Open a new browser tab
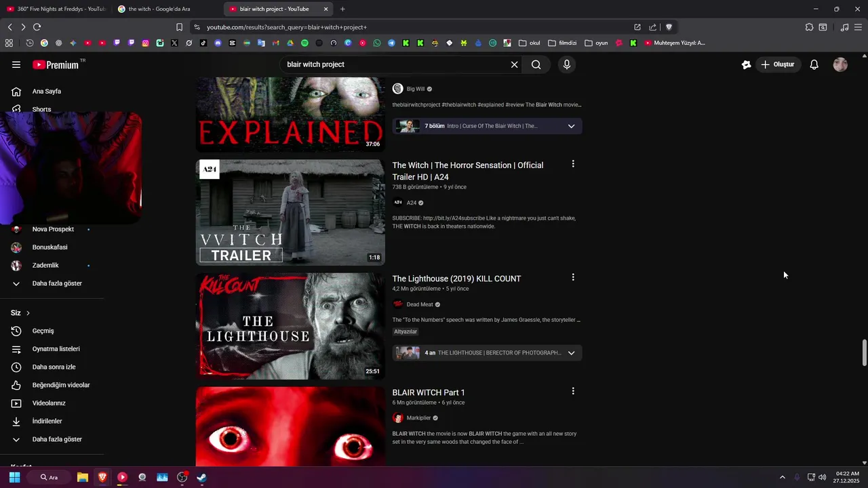Screen dimensions: 868x488 (x=342, y=9)
